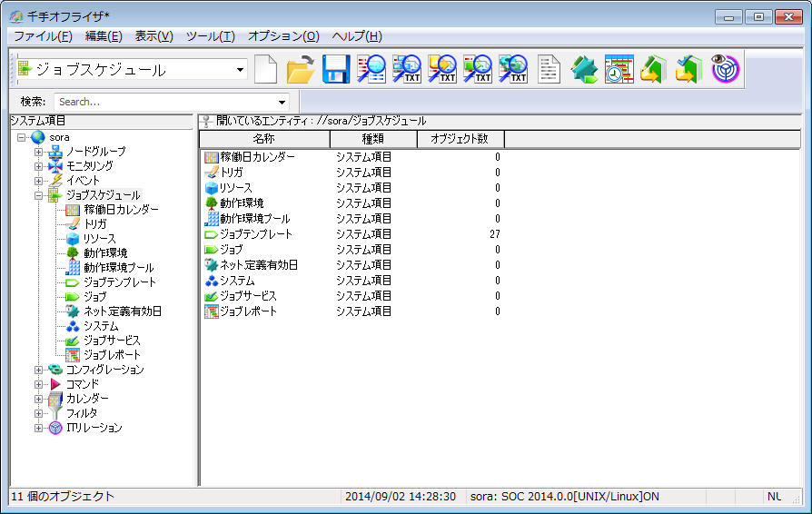Click the システム項目 type cell for ジョブサービス
The image size is (812, 514).
click(363, 296)
